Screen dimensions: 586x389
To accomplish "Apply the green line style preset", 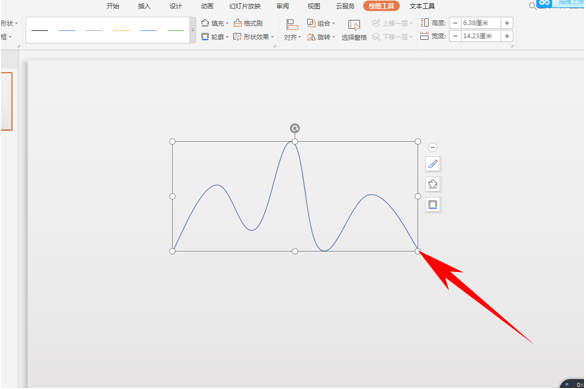I will (x=176, y=30).
